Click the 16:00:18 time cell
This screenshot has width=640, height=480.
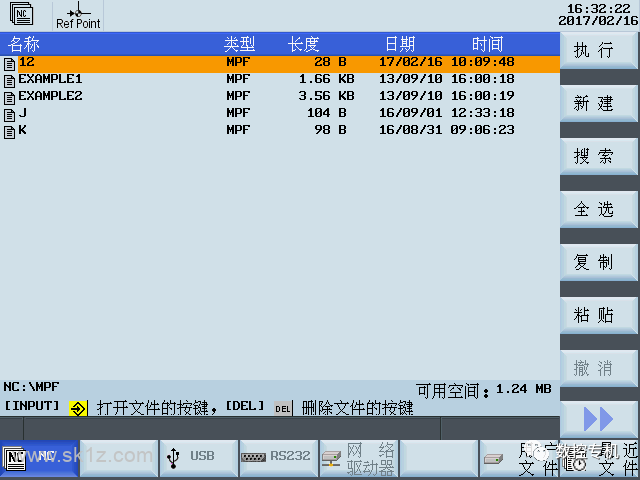(x=482, y=79)
